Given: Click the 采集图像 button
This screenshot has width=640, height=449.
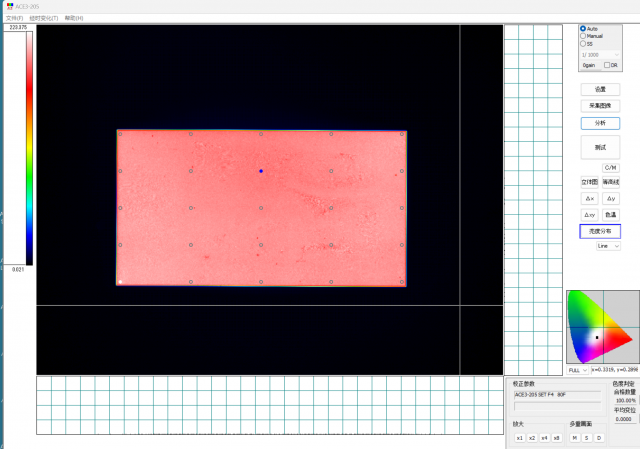Looking at the screenshot, I should (x=600, y=105).
